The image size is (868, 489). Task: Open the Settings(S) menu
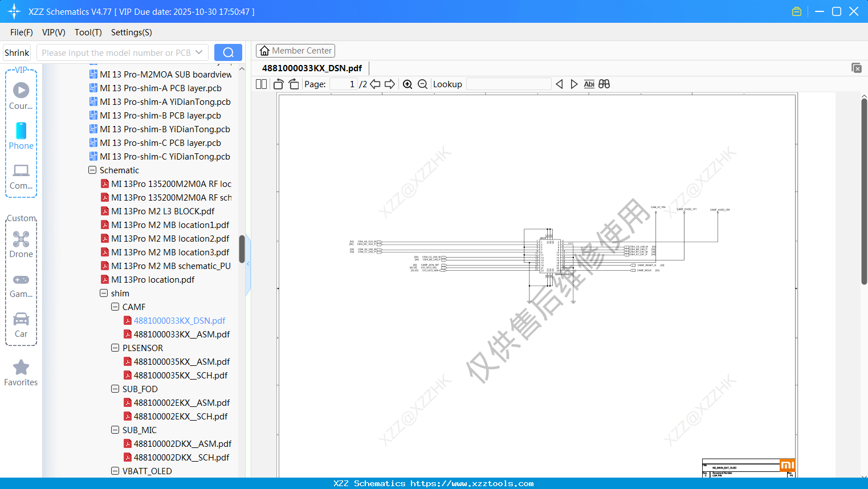(x=131, y=32)
